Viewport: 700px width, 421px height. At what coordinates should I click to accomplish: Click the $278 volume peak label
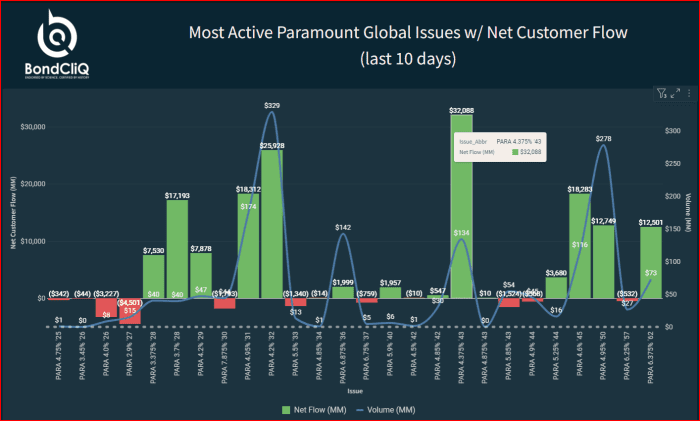pyautogui.click(x=604, y=139)
